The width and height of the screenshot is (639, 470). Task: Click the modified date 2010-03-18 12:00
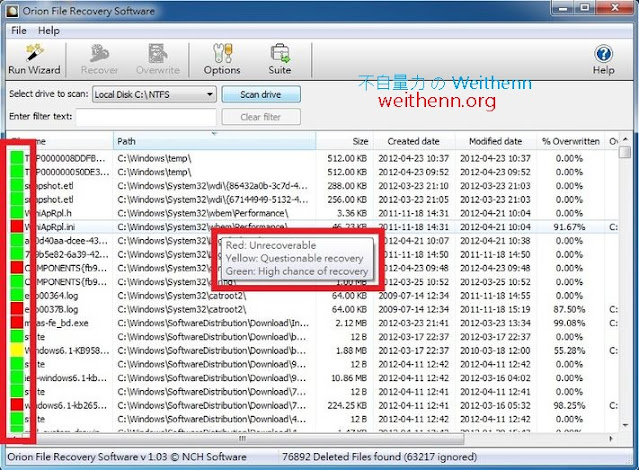tap(496, 351)
